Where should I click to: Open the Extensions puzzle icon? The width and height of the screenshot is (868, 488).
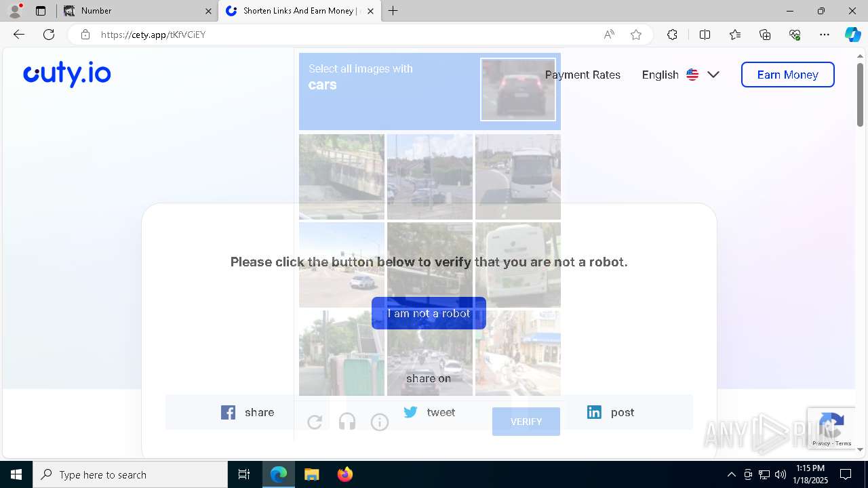coord(672,35)
